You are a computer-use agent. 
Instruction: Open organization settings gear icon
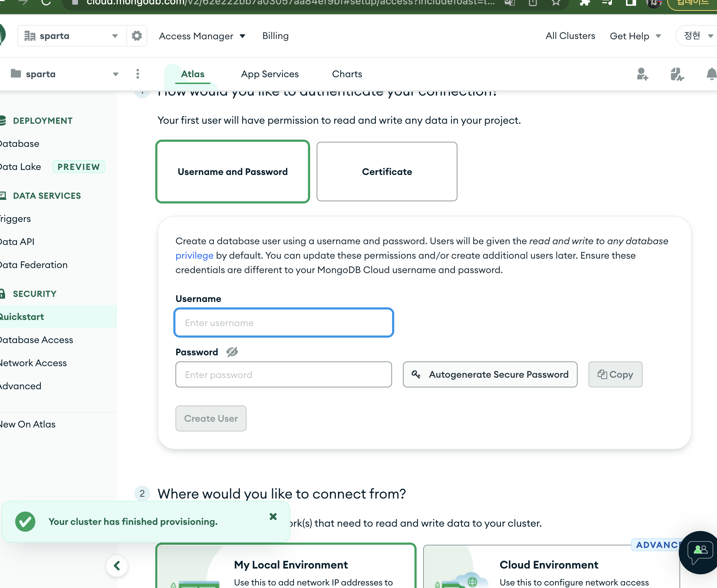(137, 36)
